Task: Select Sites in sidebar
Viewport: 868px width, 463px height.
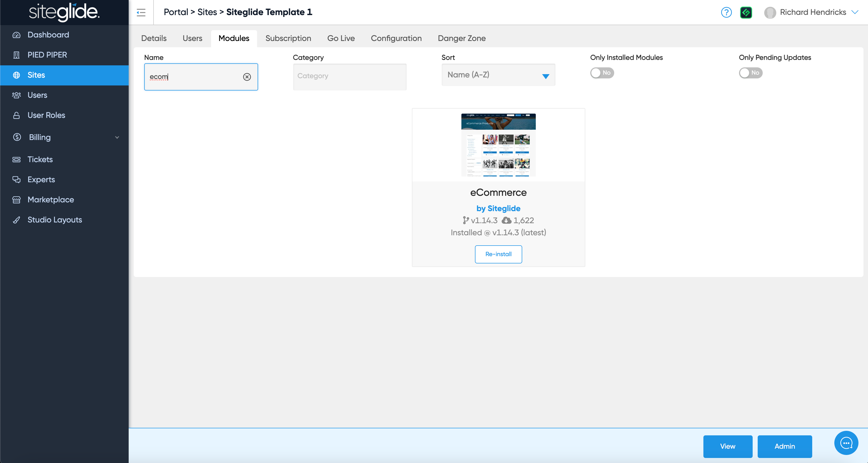Action: click(64, 75)
